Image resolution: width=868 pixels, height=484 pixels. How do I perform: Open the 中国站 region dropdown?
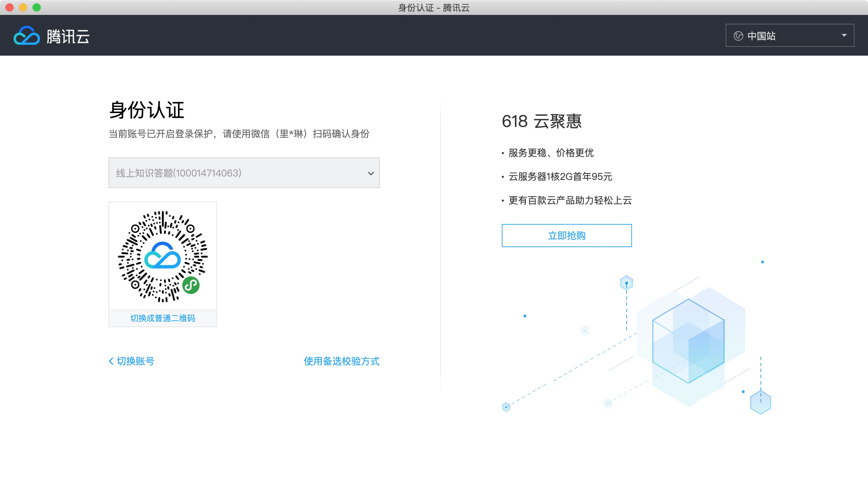pos(789,35)
